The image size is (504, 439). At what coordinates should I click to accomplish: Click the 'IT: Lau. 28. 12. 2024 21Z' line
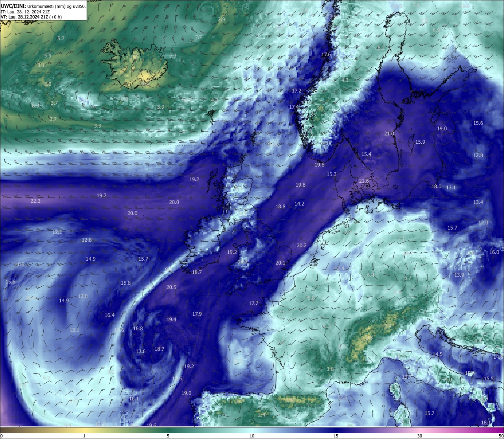[x=25, y=12]
